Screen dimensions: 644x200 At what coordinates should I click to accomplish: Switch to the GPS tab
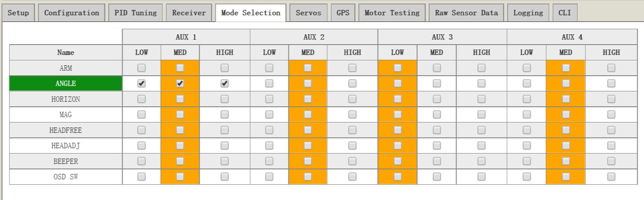(x=343, y=13)
